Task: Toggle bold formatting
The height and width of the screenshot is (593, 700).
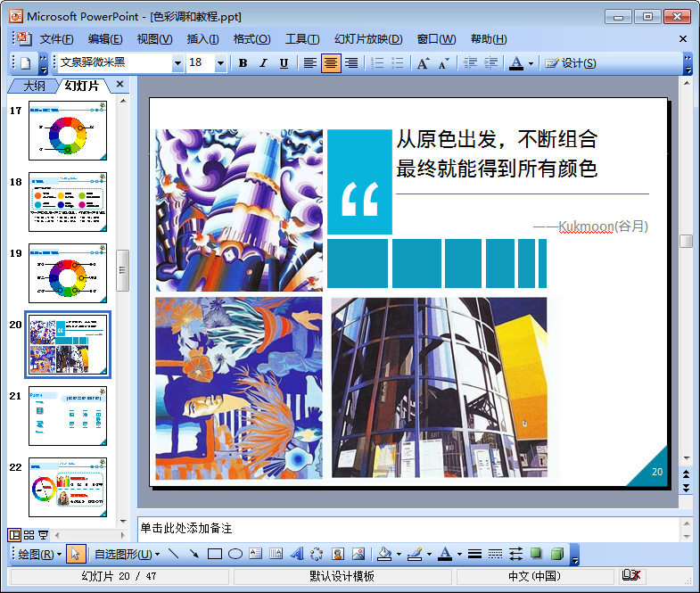Action: coord(243,63)
